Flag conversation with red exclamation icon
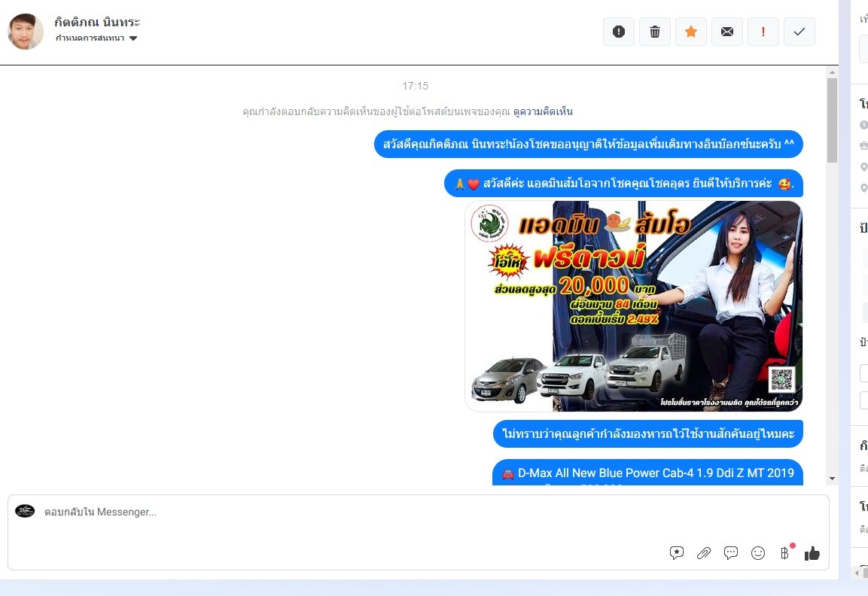Viewport: 868px width, 596px height. 763,32
